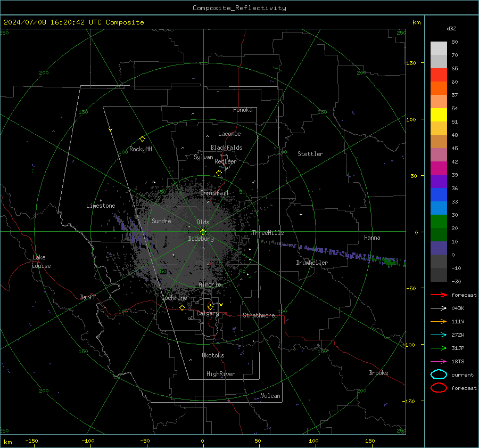This screenshot has width=479, height=448.
Task: Click the Vulcan label
Action: point(270,396)
